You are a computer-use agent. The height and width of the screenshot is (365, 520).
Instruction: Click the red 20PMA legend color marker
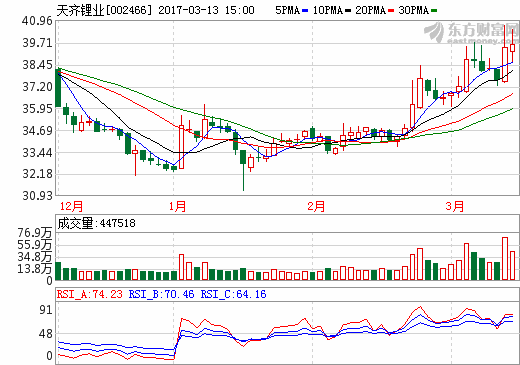pos(391,11)
